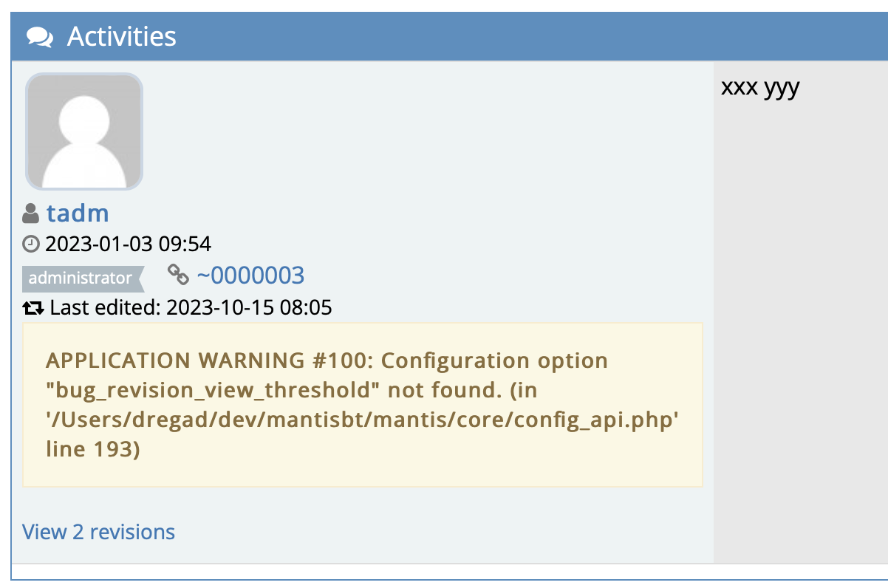Viewport: 888px width, 588px height.
Task: Click the gray note content area
Action: pyautogui.click(x=801, y=312)
